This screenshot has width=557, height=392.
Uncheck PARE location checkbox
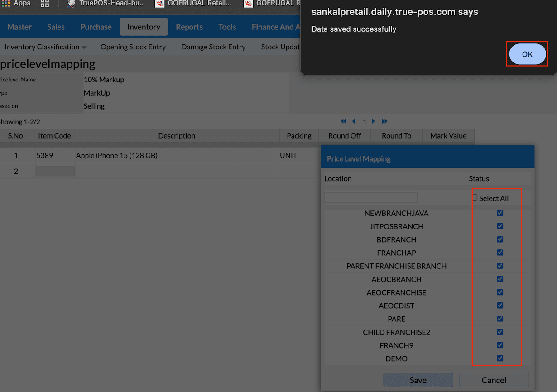[500, 318]
